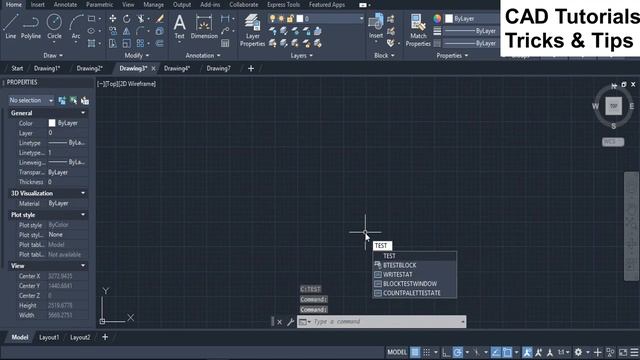This screenshot has width=640, height=360.
Task: Collapse the View section
Action: pos(83,266)
